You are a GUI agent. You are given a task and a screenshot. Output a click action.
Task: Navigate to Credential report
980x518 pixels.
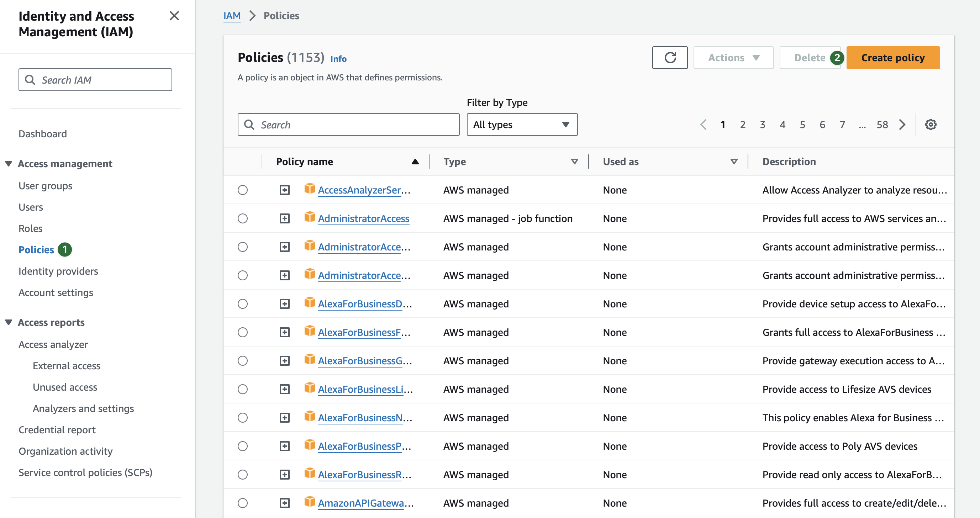57,430
